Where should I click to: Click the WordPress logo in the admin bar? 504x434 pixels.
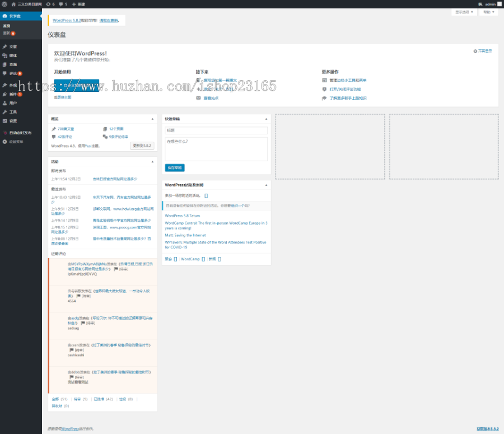4,4
